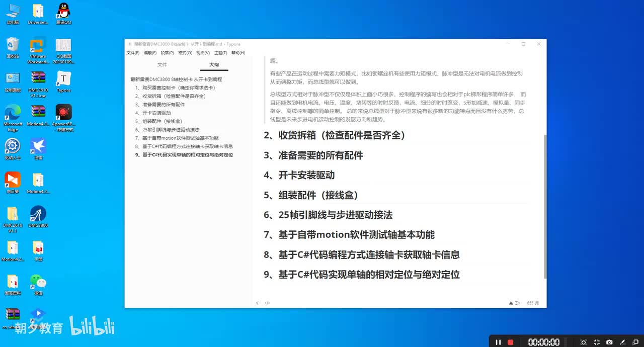The image size is (644, 347).
Task: Switch to the 大纲 sidebar tab
Action: pos(214,65)
